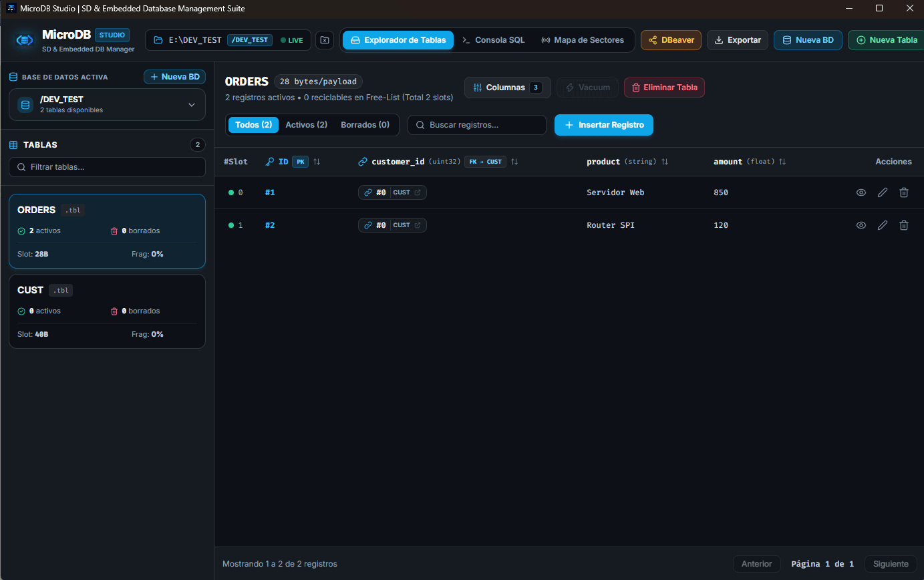Click the Insertar Registro button
The height and width of the screenshot is (580, 924).
click(604, 125)
